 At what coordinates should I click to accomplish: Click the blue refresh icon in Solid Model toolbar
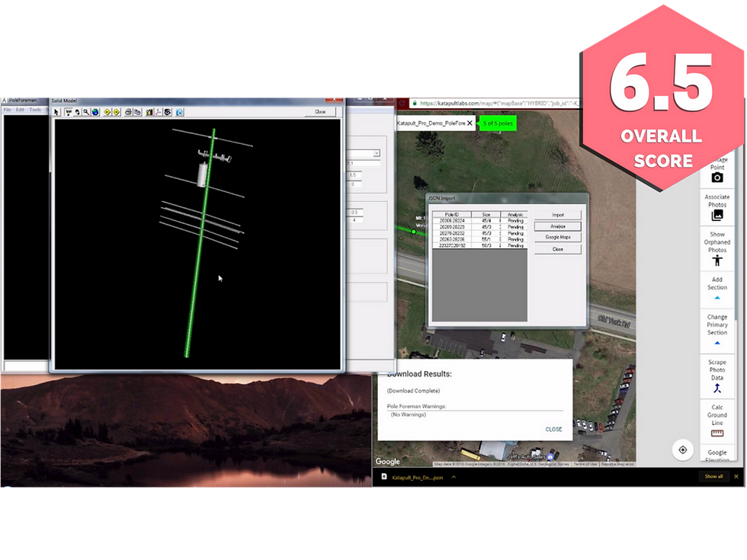(180, 112)
